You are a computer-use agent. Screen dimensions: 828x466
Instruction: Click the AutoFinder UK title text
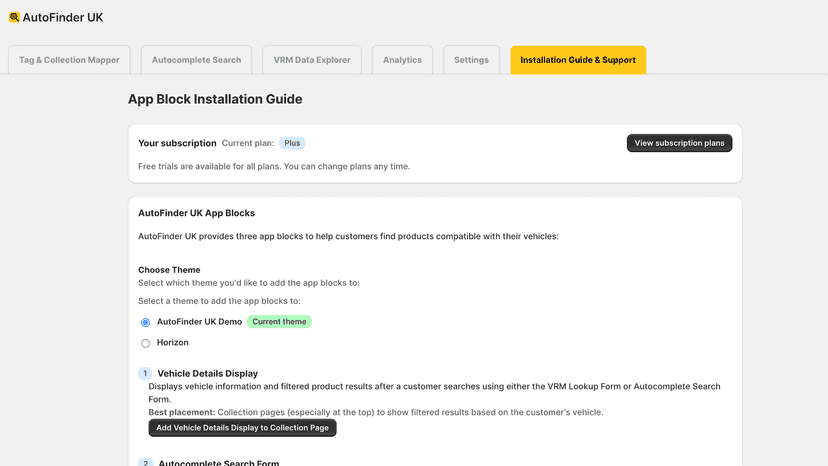[63, 17]
